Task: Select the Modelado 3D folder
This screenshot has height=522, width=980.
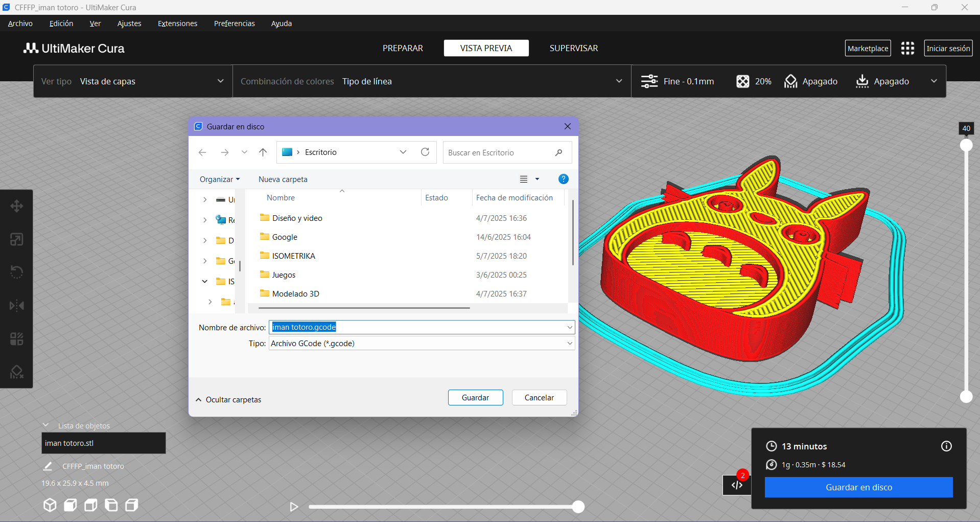Action: [x=295, y=294]
